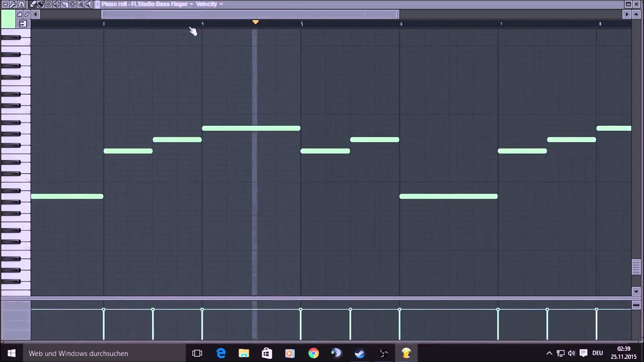Image resolution: width=644 pixels, height=362 pixels.
Task: Click the vertical scrollbar down arrow
Action: (636, 291)
